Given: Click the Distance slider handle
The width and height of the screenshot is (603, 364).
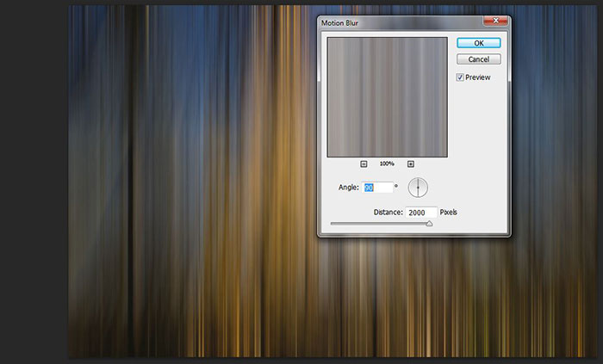Looking at the screenshot, I should (429, 224).
